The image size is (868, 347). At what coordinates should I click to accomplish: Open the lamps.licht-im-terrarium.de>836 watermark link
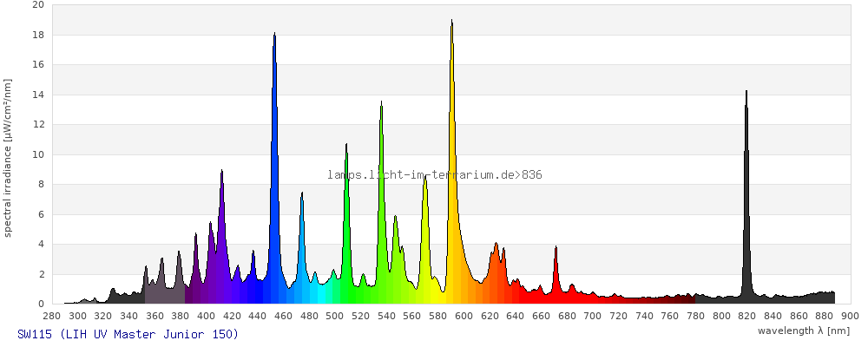(435, 175)
